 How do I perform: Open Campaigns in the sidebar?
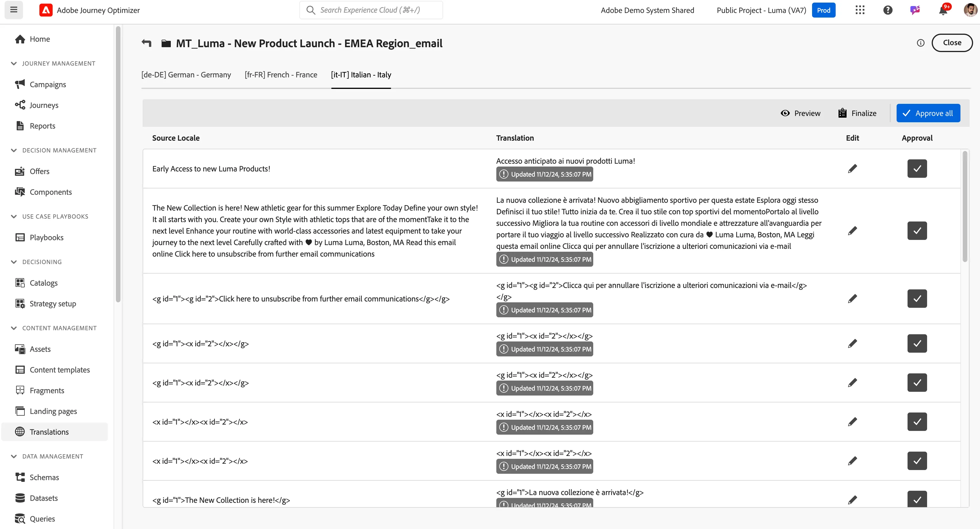point(55,84)
